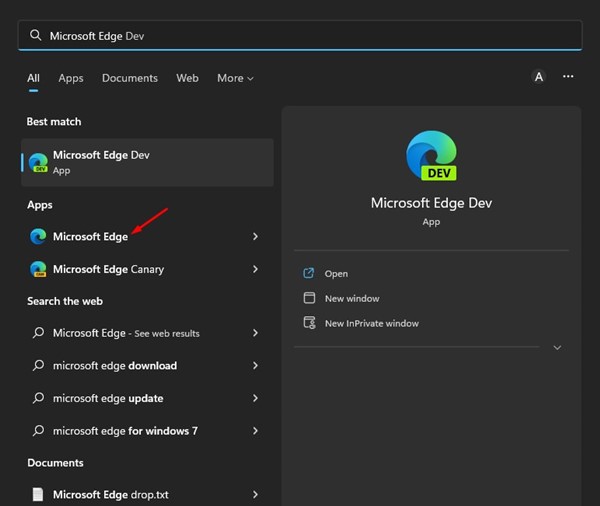
Task: Expand the Microsoft Edge app result arrow
Action: pyautogui.click(x=255, y=237)
